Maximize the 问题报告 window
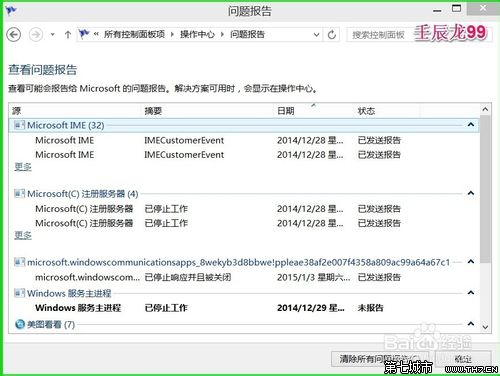 coord(456,8)
